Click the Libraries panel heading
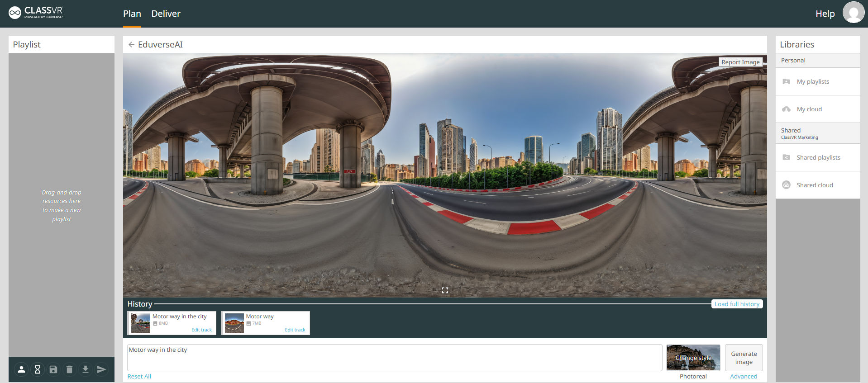Screen dimensions: 868x383 click(x=797, y=44)
